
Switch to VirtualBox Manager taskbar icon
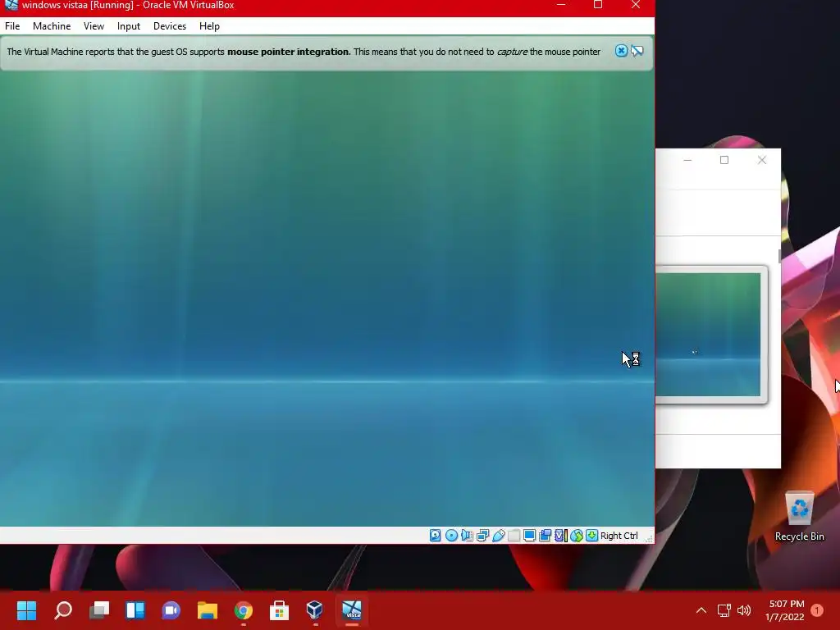[315, 610]
